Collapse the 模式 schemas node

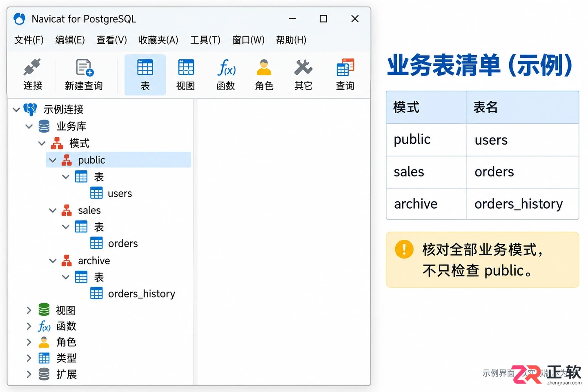pyautogui.click(x=42, y=143)
